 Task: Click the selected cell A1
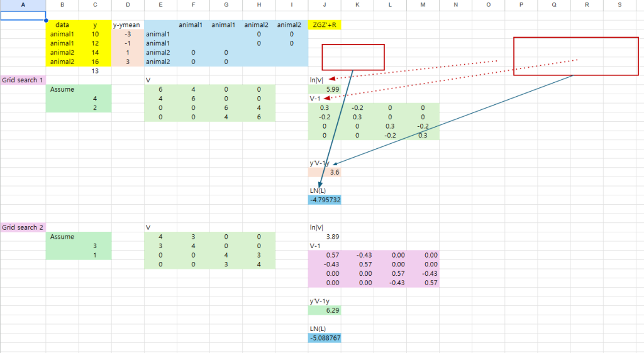(23, 16)
